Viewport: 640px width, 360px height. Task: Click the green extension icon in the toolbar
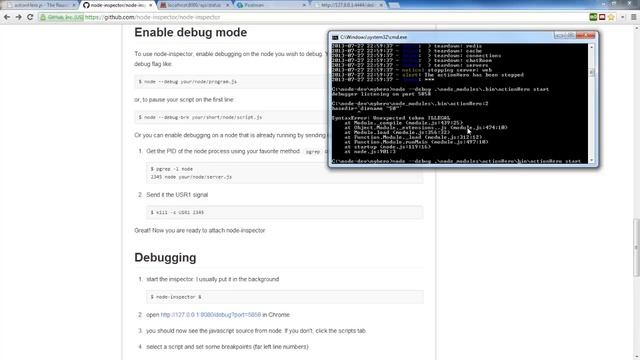click(593, 17)
